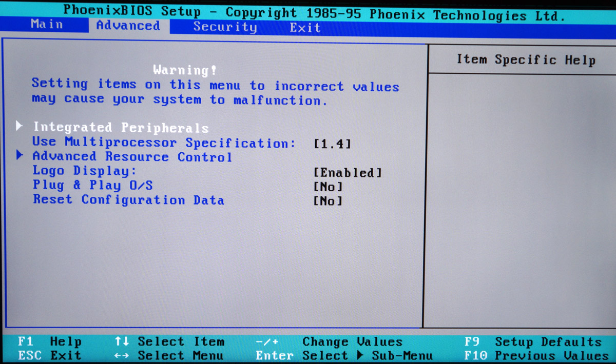Click the Sub-Menu triangle icon in footer
616x364 pixels.
[362, 356]
